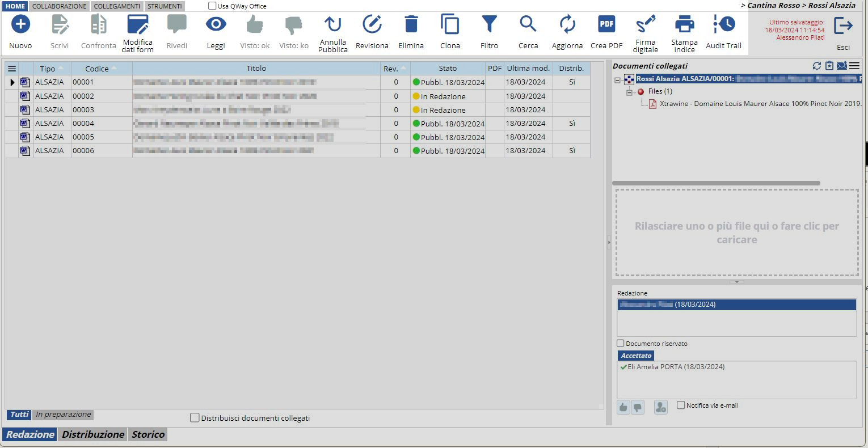Click the Elimina trash icon
This screenshot has width=868, height=448.
pos(411,25)
